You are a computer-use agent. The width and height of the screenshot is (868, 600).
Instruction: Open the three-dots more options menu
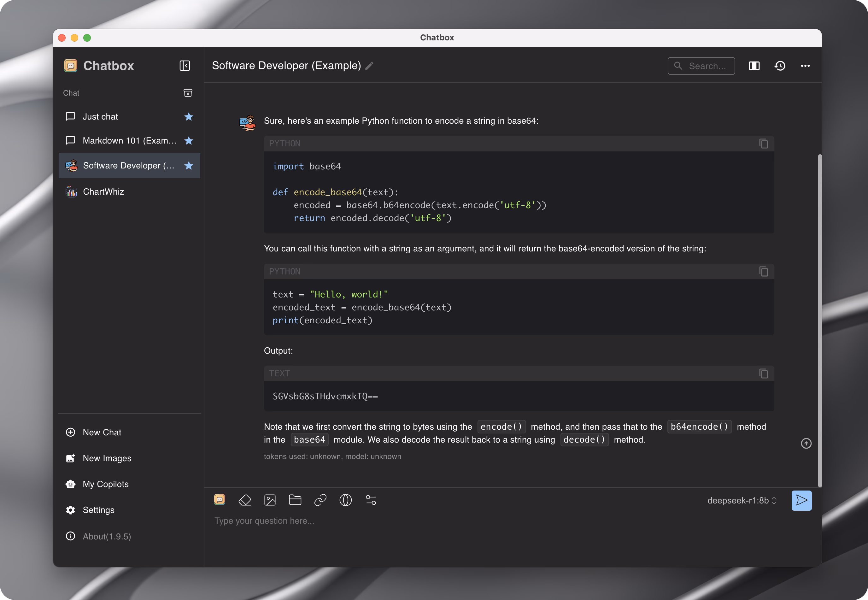805,66
